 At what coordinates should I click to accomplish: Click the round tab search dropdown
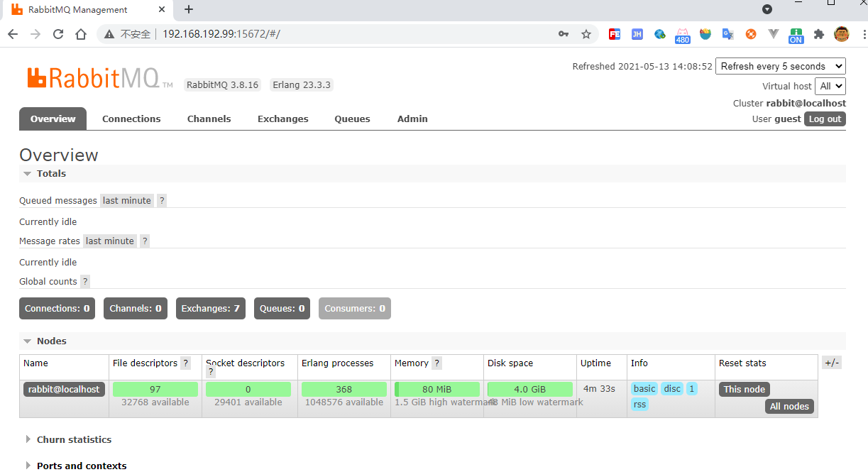coord(767,9)
